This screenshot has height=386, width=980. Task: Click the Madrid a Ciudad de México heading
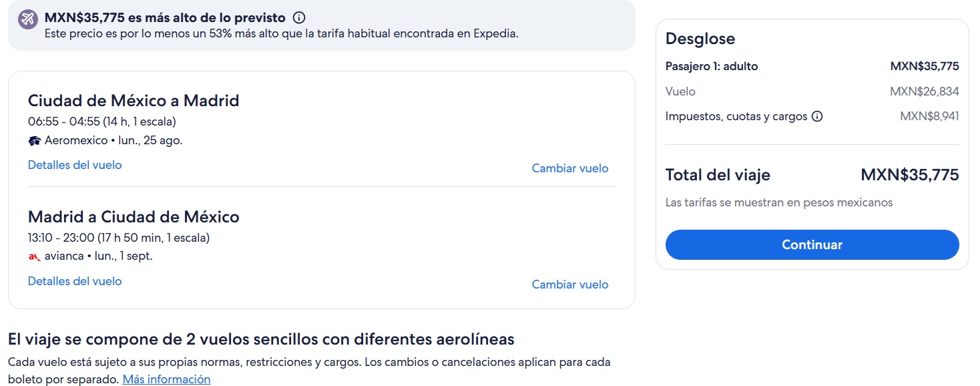point(134,217)
